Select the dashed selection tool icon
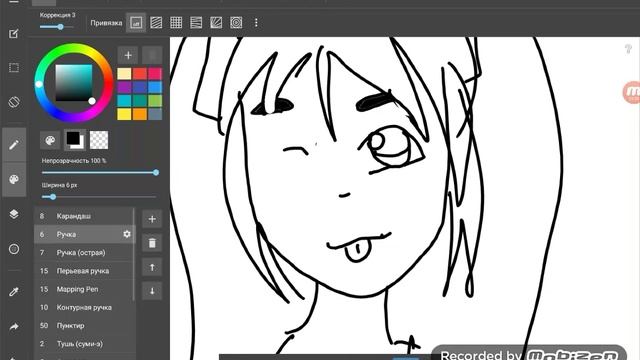This screenshot has height=360, width=640. tap(14, 68)
